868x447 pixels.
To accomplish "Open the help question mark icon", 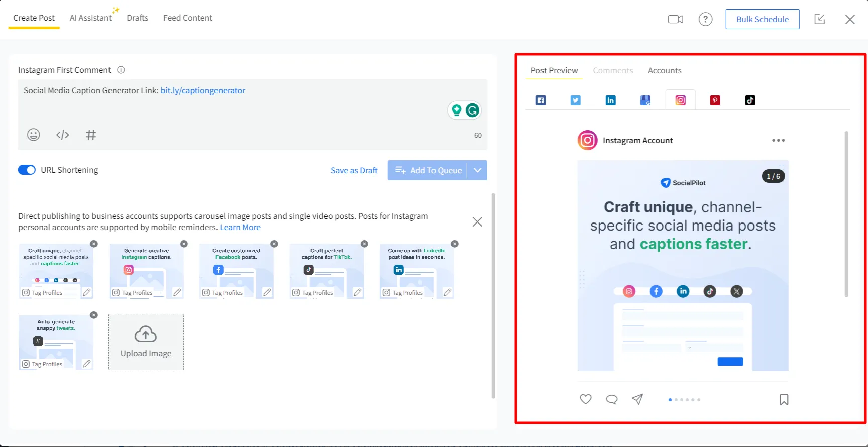I will point(705,19).
